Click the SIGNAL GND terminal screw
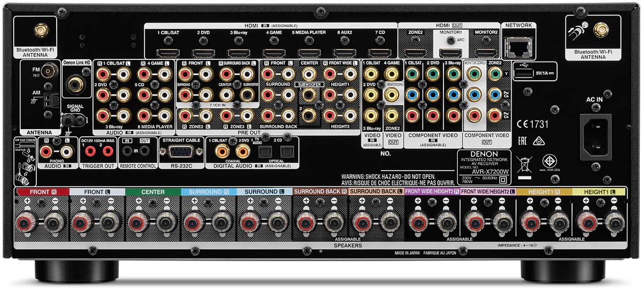 pyautogui.click(x=68, y=118)
